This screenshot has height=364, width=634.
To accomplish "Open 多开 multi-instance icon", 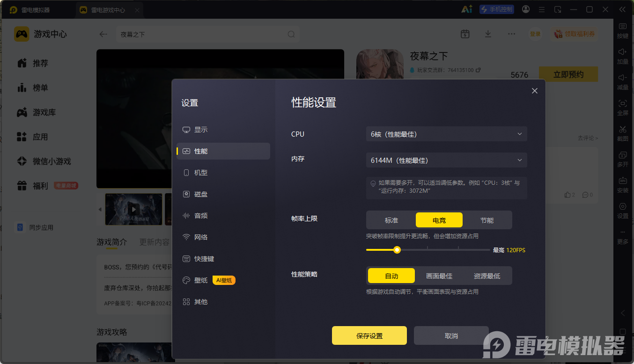I will [623, 155].
